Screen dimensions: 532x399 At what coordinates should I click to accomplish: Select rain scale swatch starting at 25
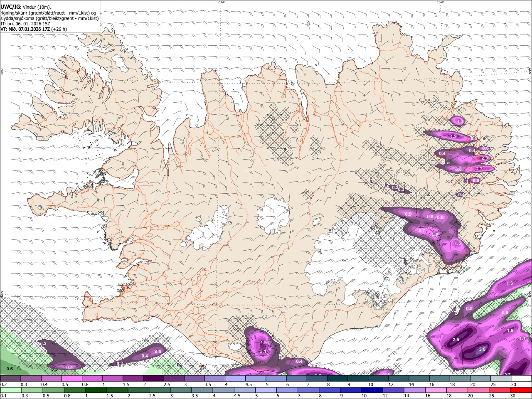coord(500,390)
